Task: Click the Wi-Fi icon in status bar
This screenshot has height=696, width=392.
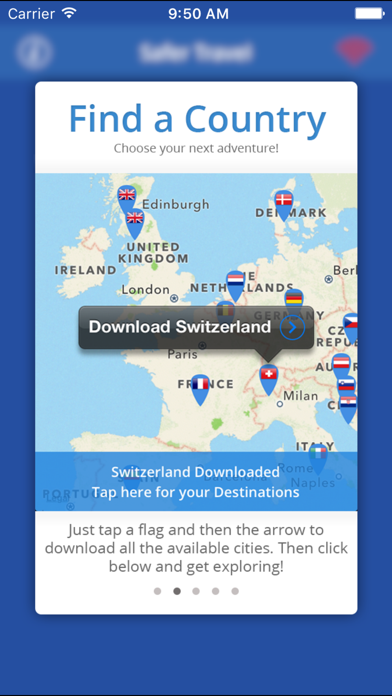Action: coord(69,13)
